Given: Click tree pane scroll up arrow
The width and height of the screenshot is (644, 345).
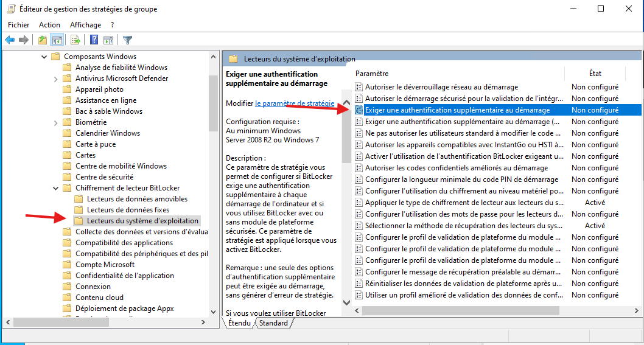Looking at the screenshot, I should coord(213,57).
